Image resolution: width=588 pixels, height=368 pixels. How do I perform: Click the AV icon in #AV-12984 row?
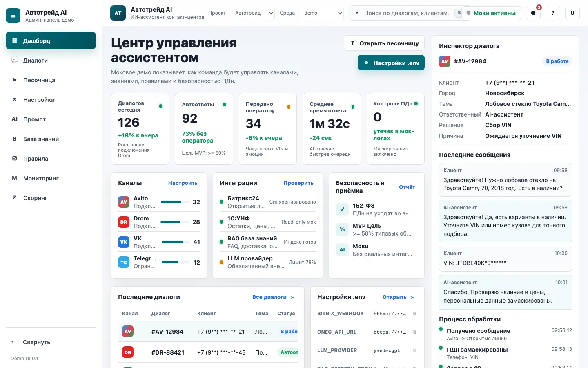(x=128, y=331)
